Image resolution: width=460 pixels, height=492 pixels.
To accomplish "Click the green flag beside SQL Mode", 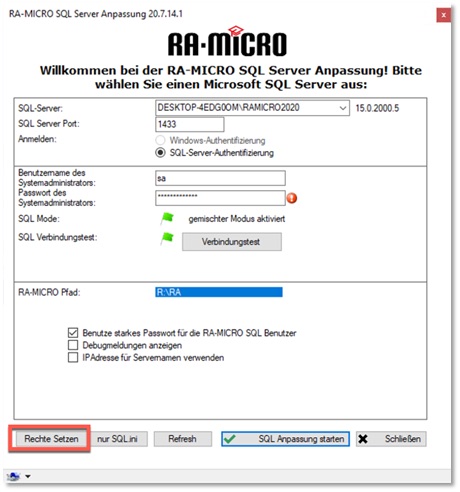I will point(167,219).
